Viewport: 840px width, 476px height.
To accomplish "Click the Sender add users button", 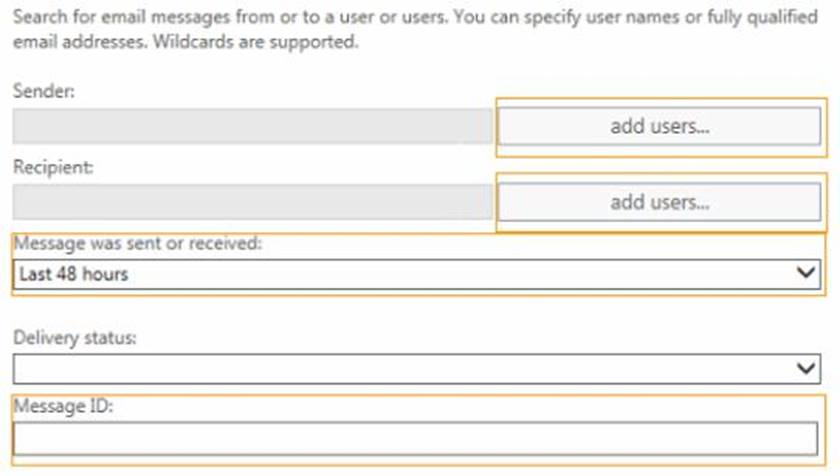I will coord(659,126).
